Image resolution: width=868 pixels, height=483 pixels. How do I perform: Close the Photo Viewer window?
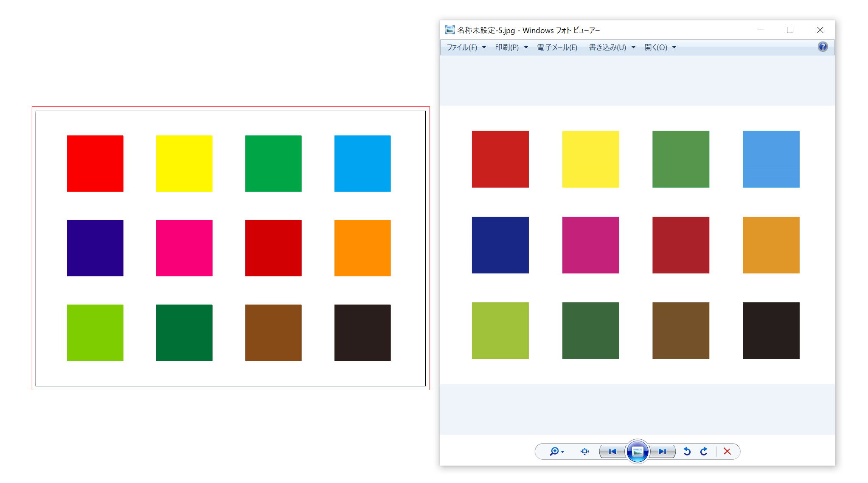point(820,30)
